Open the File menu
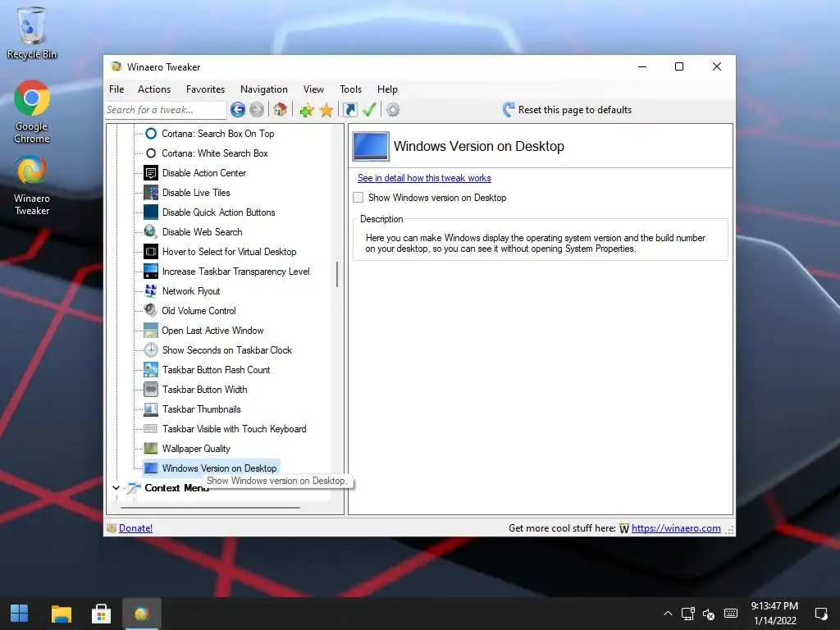 (x=116, y=89)
